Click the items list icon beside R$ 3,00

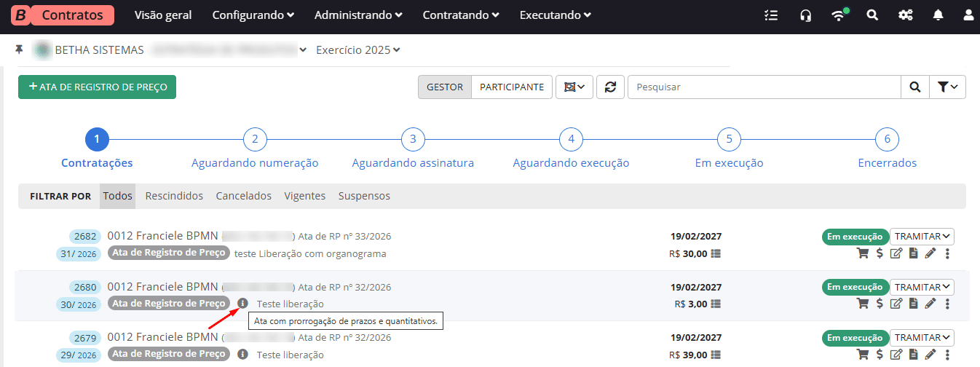click(x=716, y=304)
